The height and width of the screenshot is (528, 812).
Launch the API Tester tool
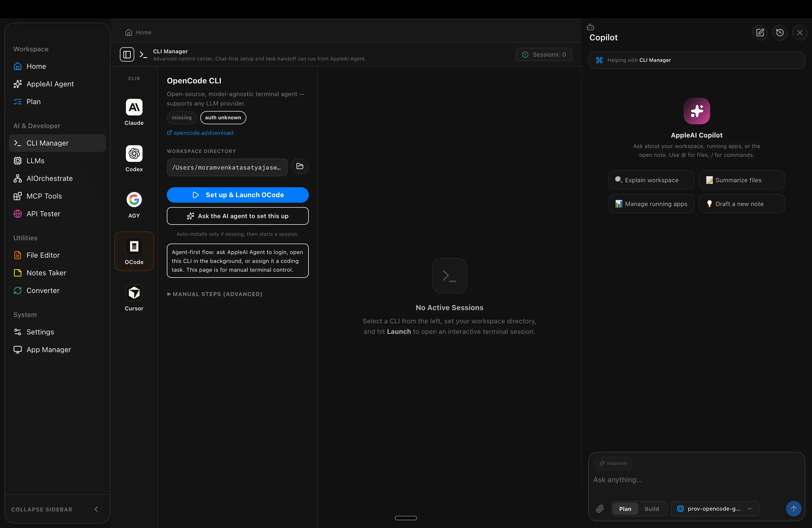(x=57, y=214)
